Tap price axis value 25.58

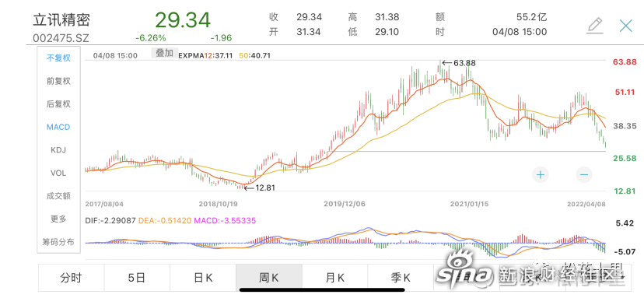pos(625,158)
